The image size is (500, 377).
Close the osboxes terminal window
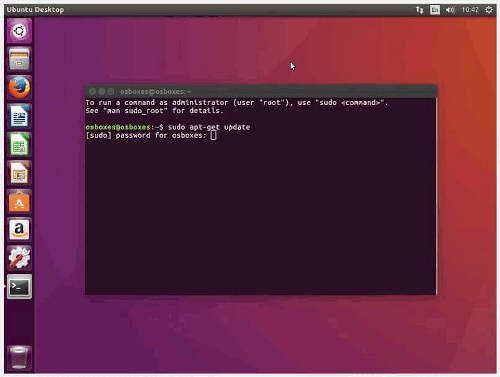pyautogui.click(x=93, y=91)
